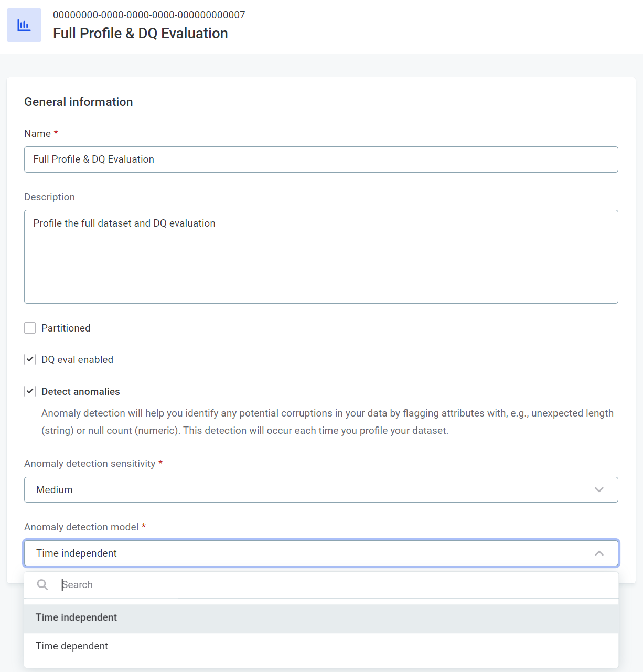This screenshot has width=643, height=672.
Task: Select the Time independent option
Action: point(76,617)
